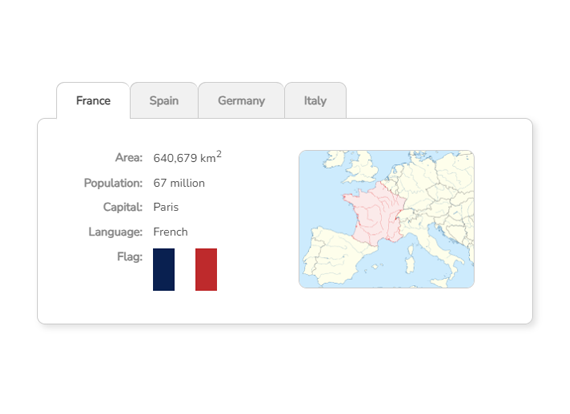Select the France tab
Screen dimensions: 570x414
tap(93, 101)
